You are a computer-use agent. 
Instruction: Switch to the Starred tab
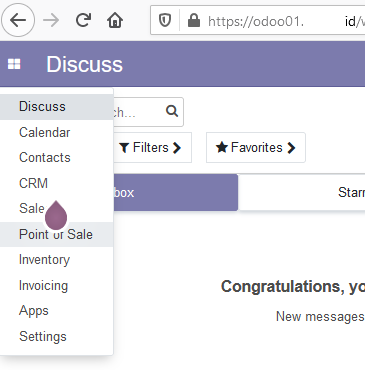pos(302,192)
